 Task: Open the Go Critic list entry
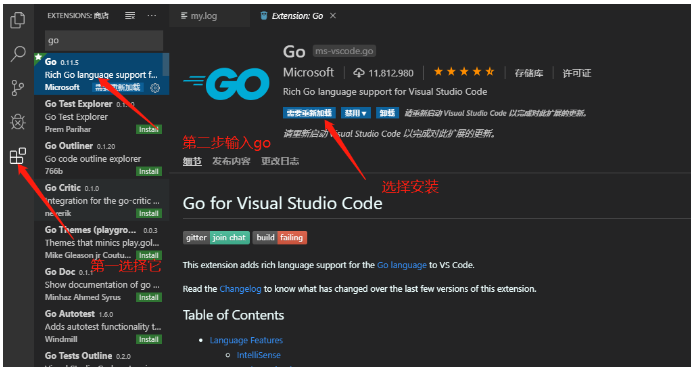[x=101, y=200]
